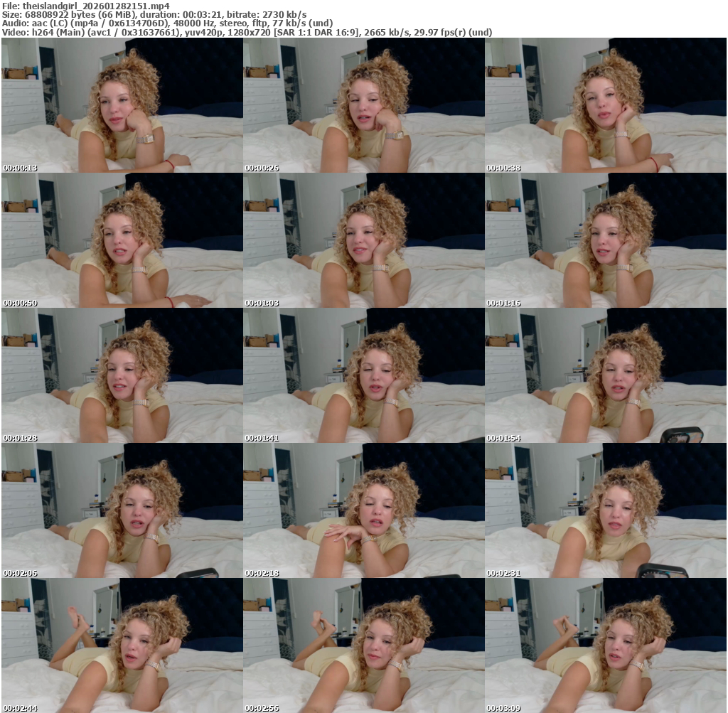Viewport: 728px width, 713px height.
Task: Select the thumbnail stamped 00:00:50
Action: point(122,240)
